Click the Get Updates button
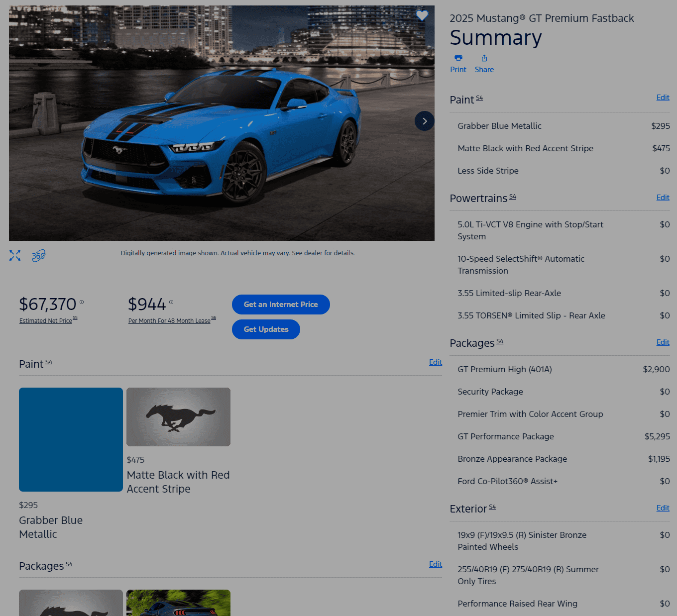 (266, 329)
